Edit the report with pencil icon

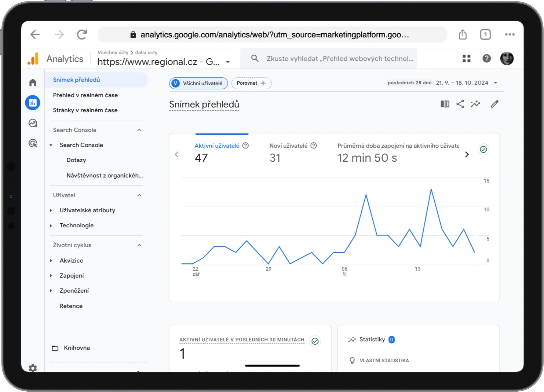coord(494,104)
